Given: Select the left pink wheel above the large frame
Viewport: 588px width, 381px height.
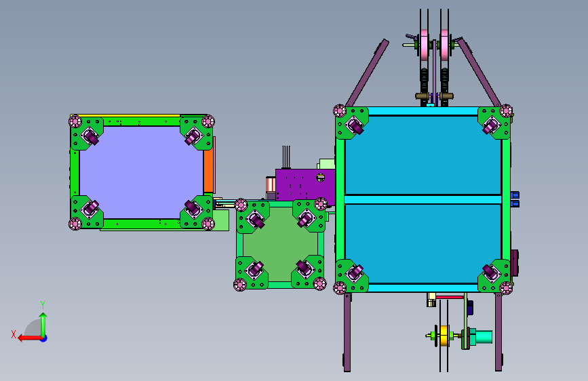Looking at the screenshot, I should click(424, 45).
